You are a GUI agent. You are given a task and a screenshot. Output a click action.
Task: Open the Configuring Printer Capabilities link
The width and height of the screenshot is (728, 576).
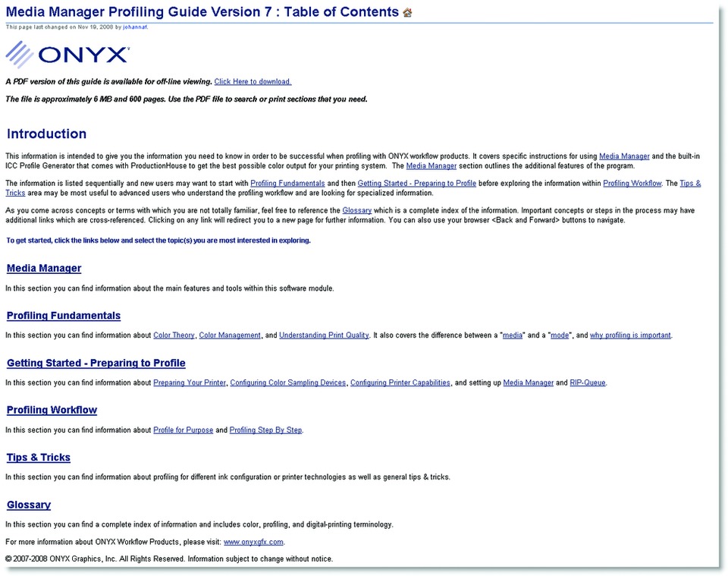coord(400,382)
